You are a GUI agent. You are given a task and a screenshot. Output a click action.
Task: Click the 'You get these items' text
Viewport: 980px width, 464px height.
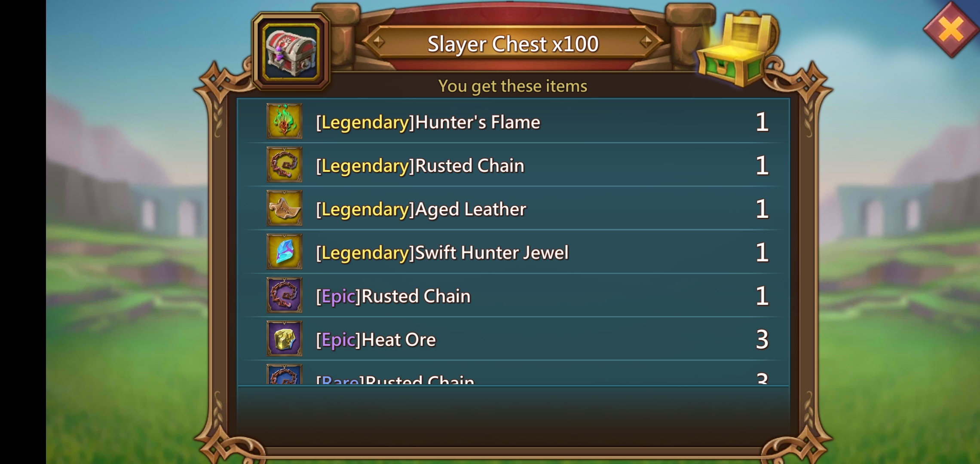pyautogui.click(x=513, y=86)
